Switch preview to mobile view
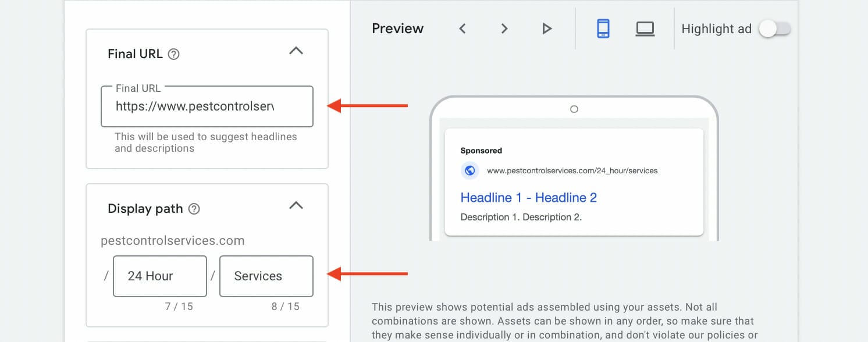The height and width of the screenshot is (342, 868). [603, 28]
